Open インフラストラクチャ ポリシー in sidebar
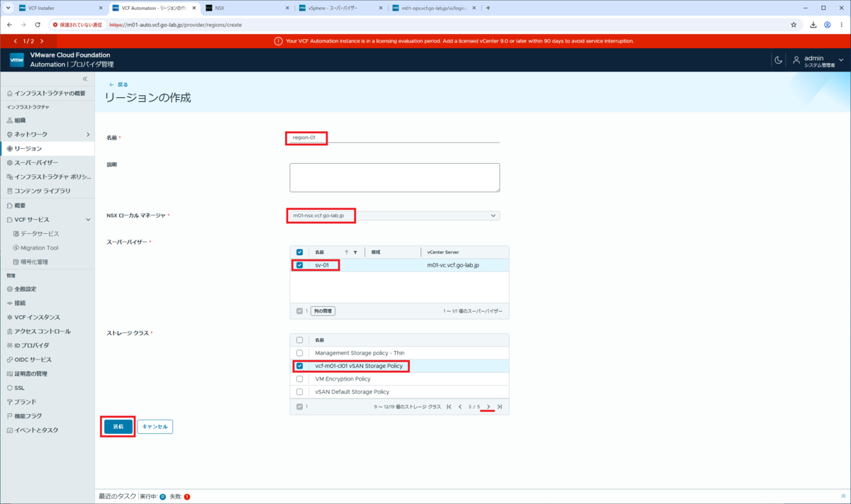Image resolution: width=851 pixels, height=504 pixels. (x=48, y=177)
